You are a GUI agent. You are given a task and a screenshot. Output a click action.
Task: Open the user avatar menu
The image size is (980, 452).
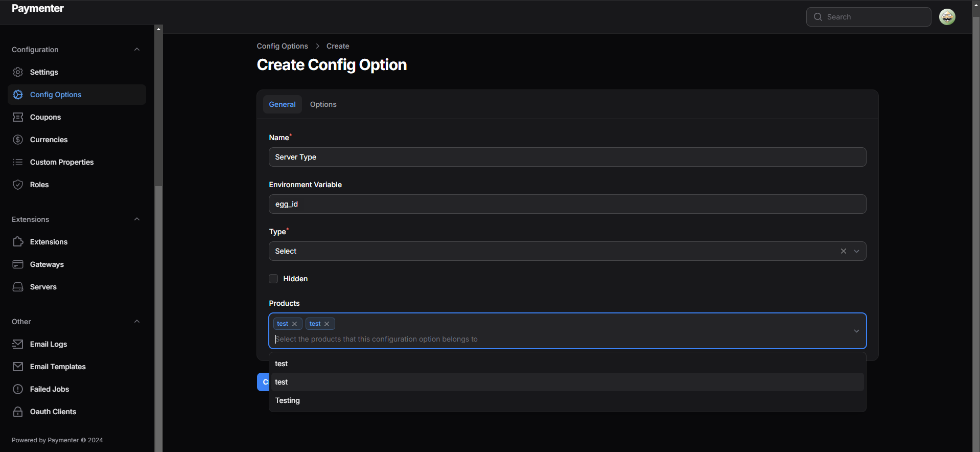click(x=947, y=17)
